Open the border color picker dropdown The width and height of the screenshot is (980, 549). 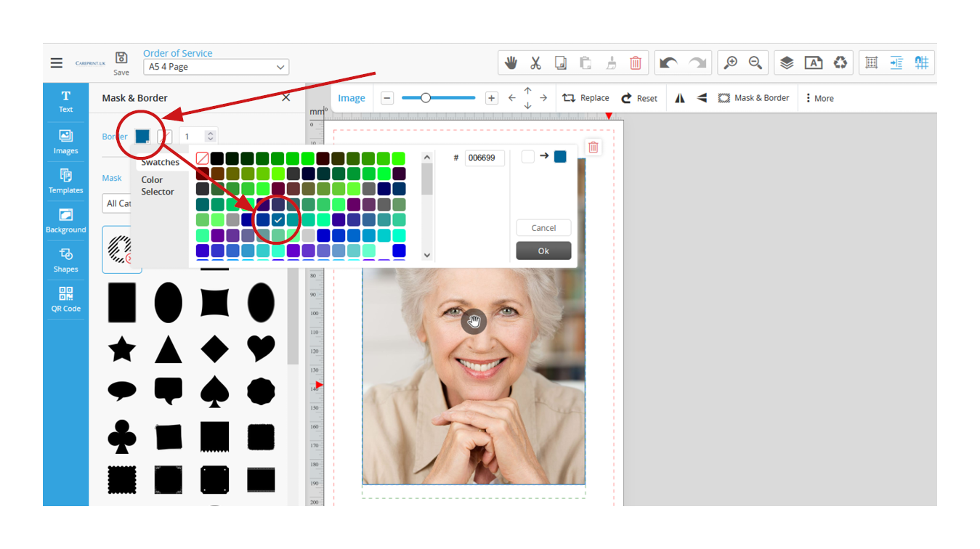pyautogui.click(x=142, y=137)
